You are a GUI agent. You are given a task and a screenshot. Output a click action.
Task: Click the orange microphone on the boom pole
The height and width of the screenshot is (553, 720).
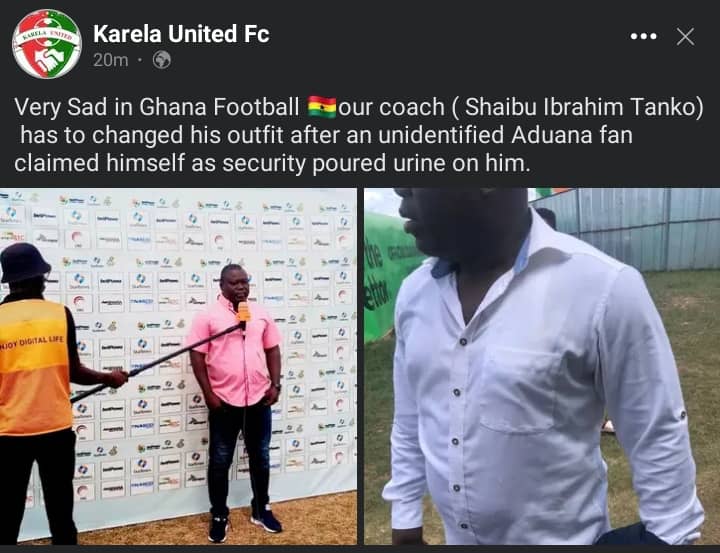243,314
